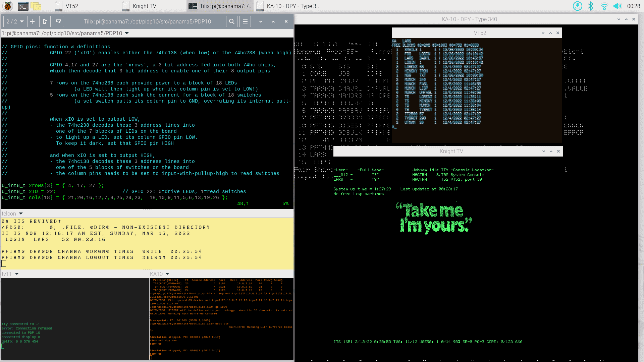Launch terminal from the taskbar
The image size is (644, 362).
coord(23,6)
